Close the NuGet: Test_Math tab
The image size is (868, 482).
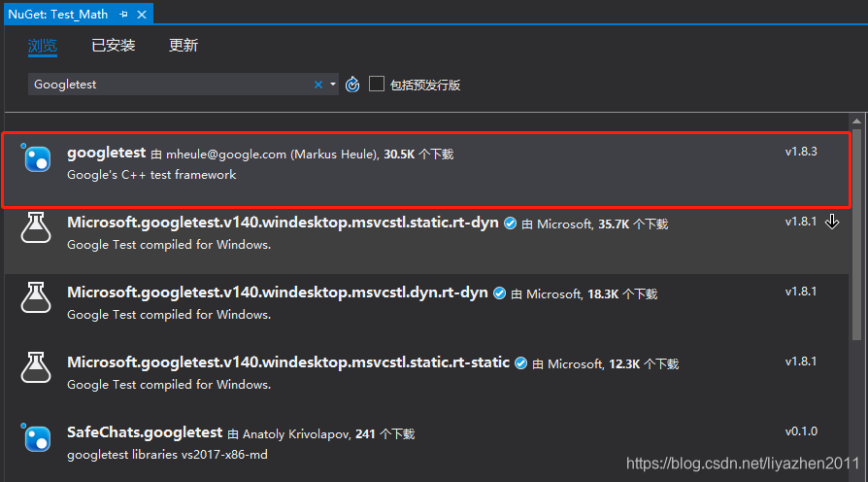click(x=142, y=15)
